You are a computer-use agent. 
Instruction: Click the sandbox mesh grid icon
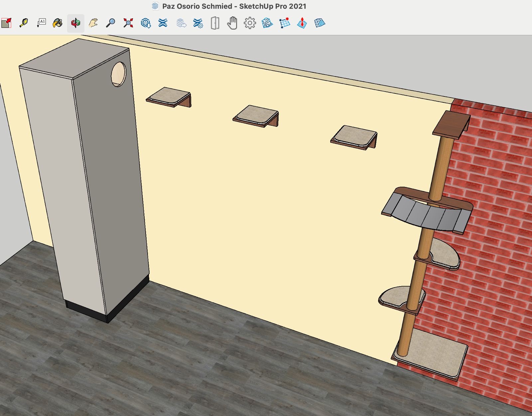tap(320, 23)
